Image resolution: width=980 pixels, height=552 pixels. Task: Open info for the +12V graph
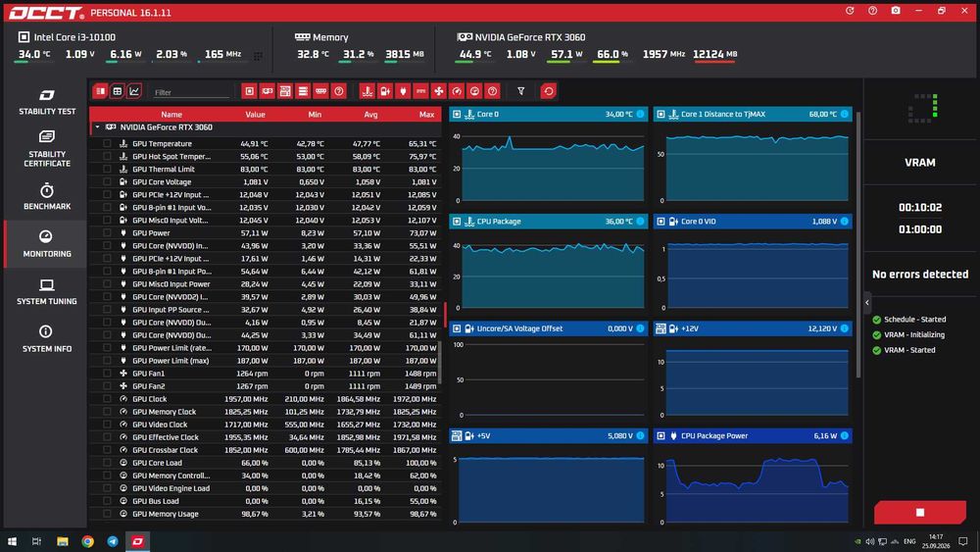[845, 328]
